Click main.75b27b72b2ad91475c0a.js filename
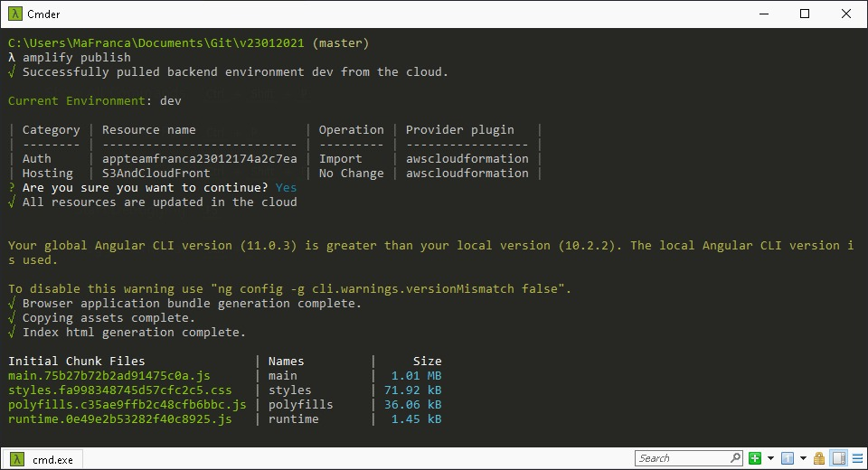Image resolution: width=868 pixels, height=470 pixels. pyautogui.click(x=109, y=376)
